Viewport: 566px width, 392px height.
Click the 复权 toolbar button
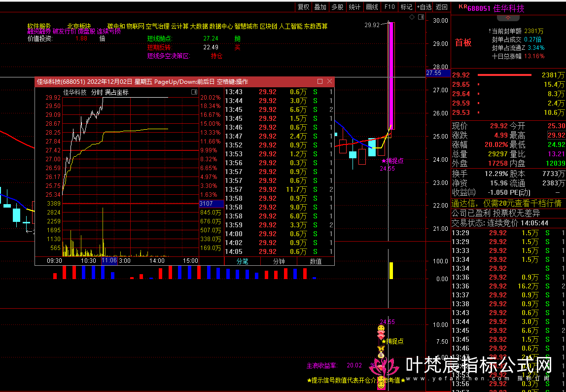click(303, 7)
